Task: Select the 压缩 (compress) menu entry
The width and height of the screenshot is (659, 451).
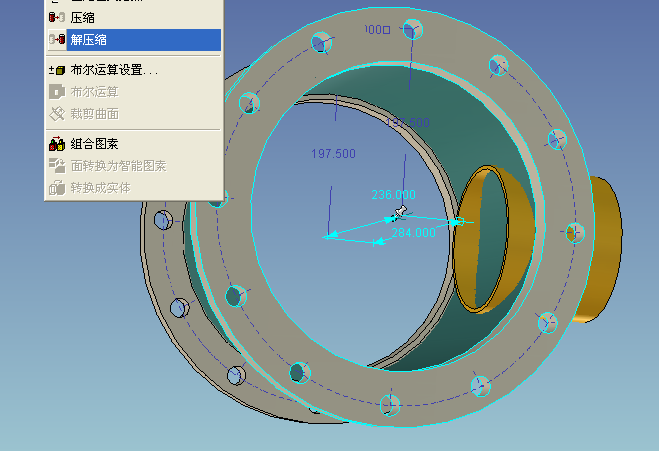Action: [x=84, y=17]
